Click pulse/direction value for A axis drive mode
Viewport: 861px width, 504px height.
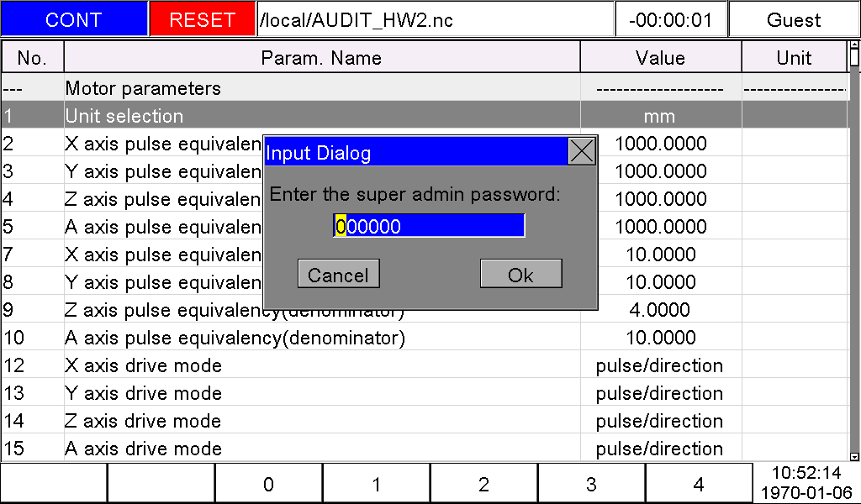[660, 448]
